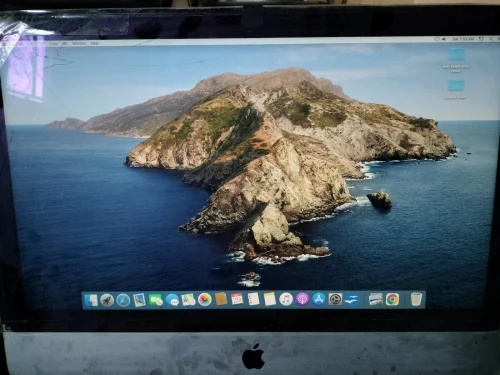Select second desktop folder icon
This screenshot has width=500, height=375.
(x=456, y=86)
